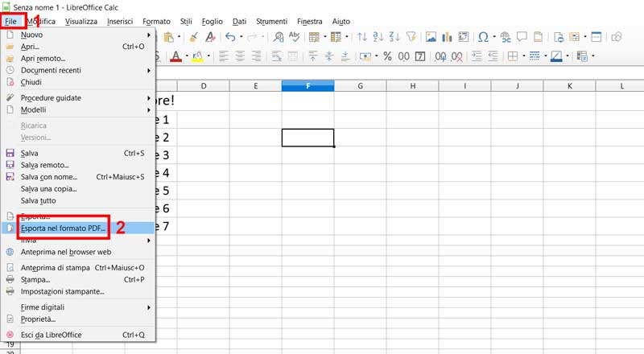The height and width of the screenshot is (354, 644).
Task: Open the Font Color dropdown arrow
Action: pyautogui.click(x=187, y=56)
